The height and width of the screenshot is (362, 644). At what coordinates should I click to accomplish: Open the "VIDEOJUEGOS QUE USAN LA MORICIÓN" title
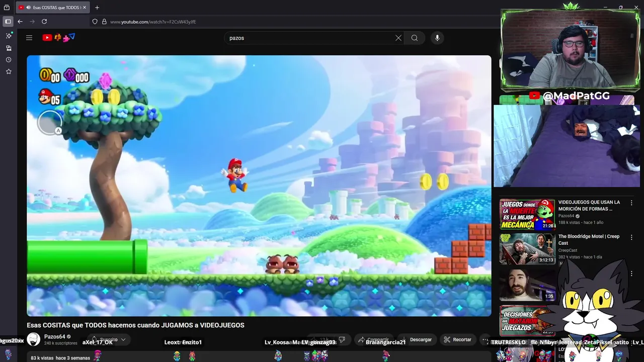click(x=589, y=205)
